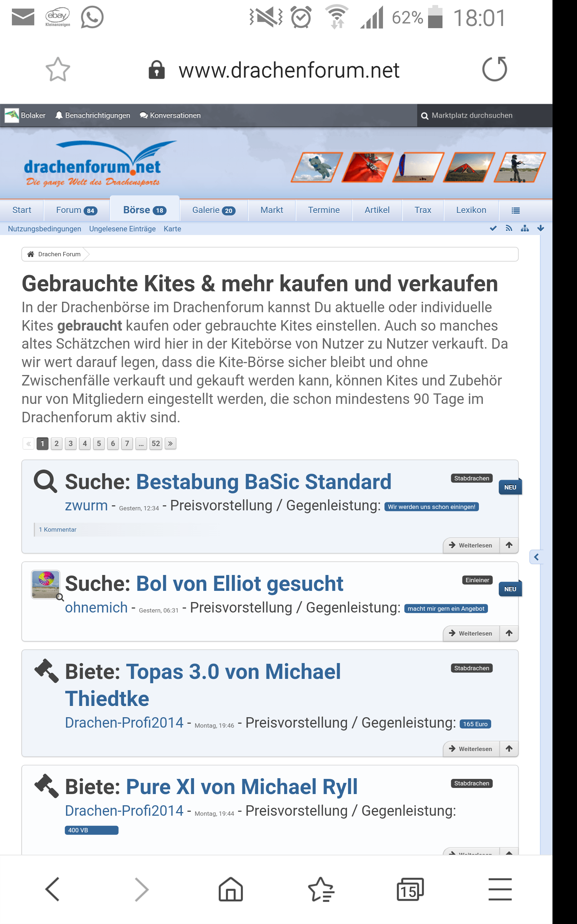Go to the next page of listings

(170, 444)
